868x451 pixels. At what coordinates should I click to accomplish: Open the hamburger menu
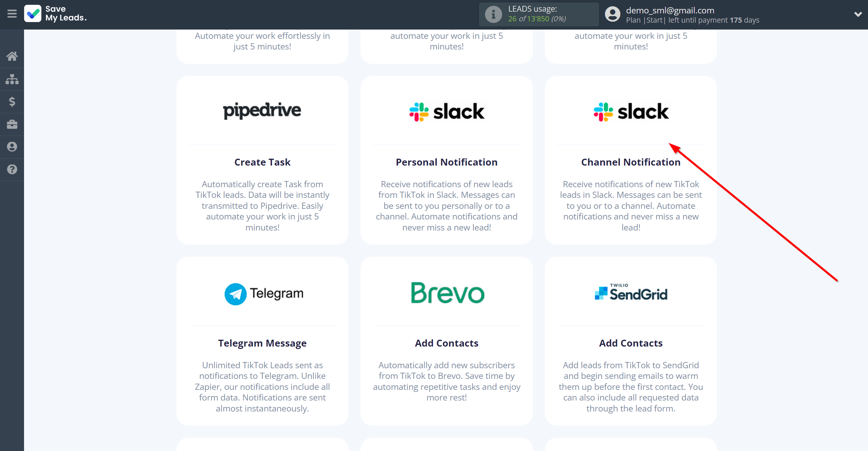(x=12, y=14)
